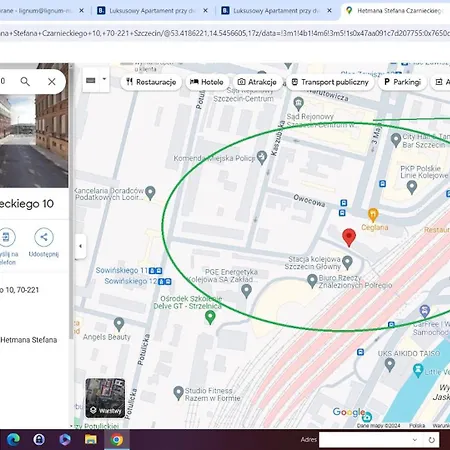Click the padlock app taskbar icon
This screenshot has width=450, height=450.
click(x=39, y=440)
